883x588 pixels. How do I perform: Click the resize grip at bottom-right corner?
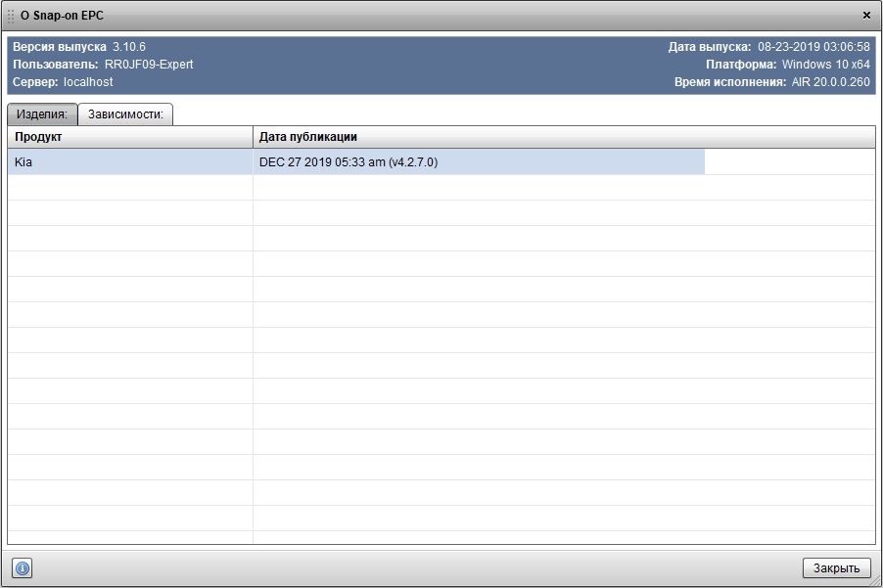coord(876,581)
